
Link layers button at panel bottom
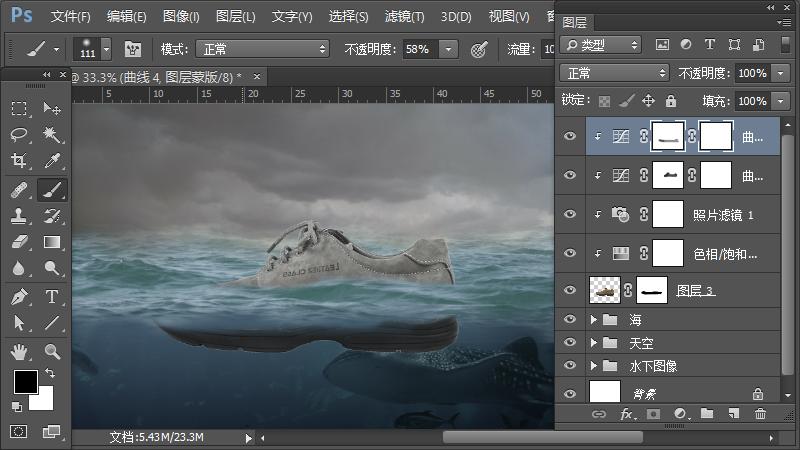[598, 414]
